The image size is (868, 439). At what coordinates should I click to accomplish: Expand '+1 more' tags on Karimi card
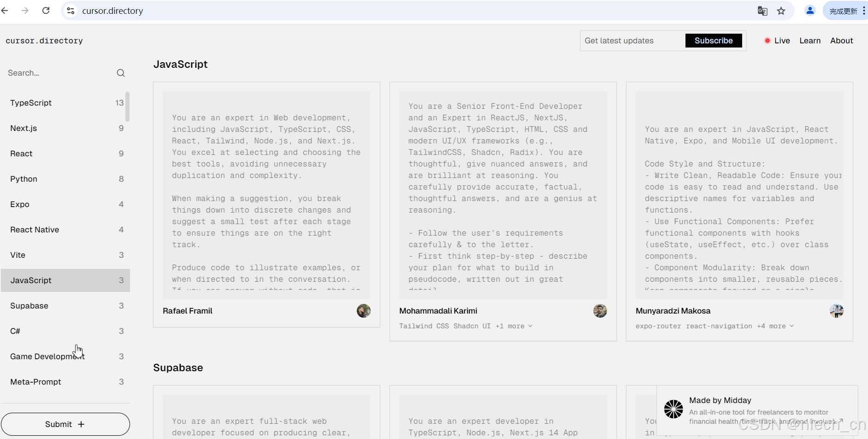[514, 326]
